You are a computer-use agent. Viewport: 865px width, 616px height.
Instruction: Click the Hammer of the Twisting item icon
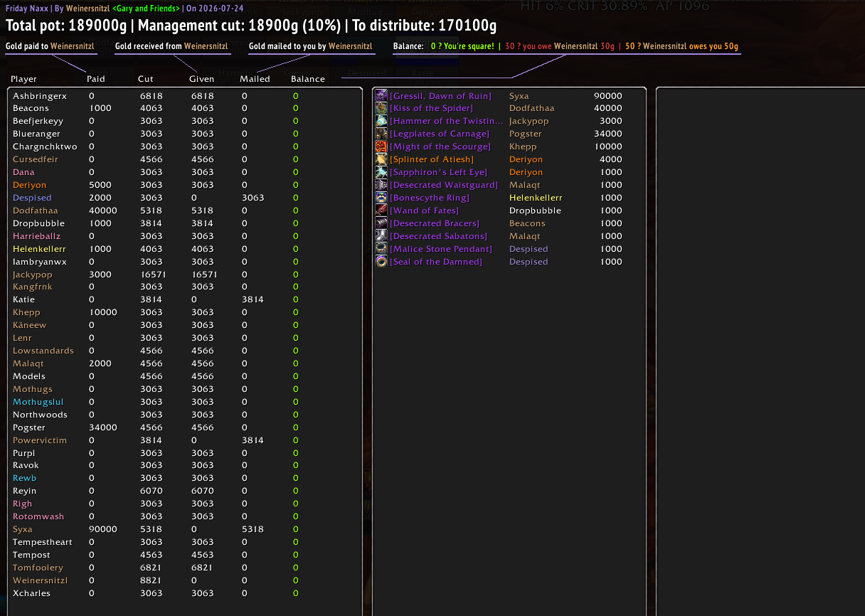point(381,121)
